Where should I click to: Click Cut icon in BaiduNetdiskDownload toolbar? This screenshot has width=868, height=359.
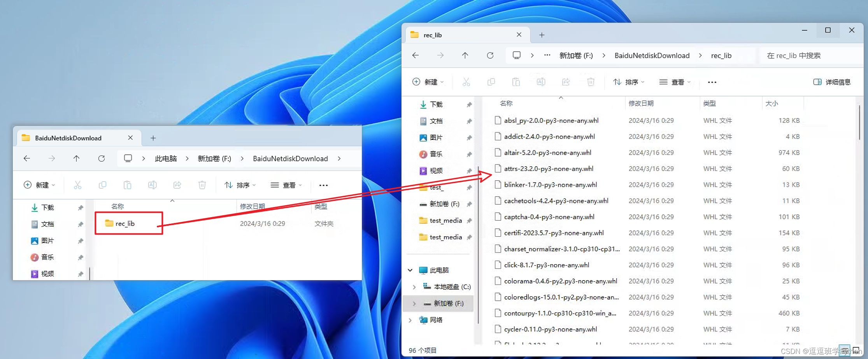[x=77, y=185]
